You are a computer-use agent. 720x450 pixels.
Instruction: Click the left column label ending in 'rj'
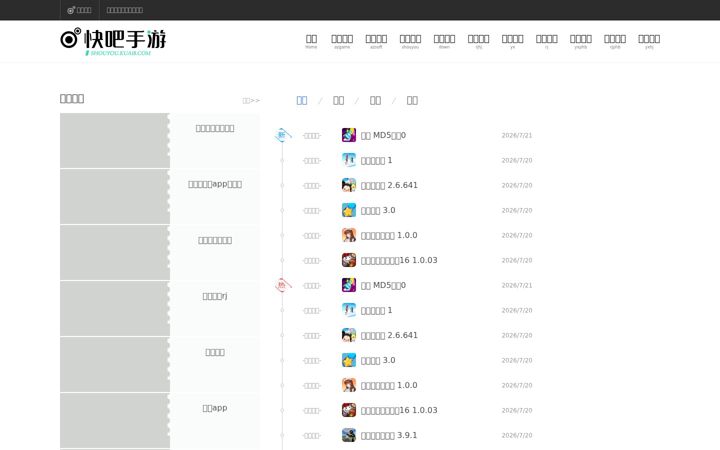pos(215,296)
